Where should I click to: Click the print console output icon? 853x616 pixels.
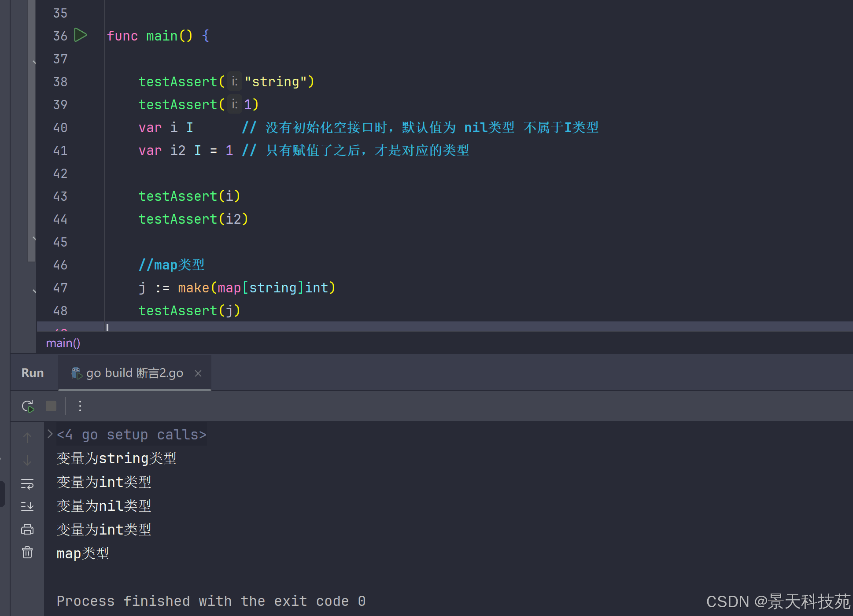(x=27, y=529)
